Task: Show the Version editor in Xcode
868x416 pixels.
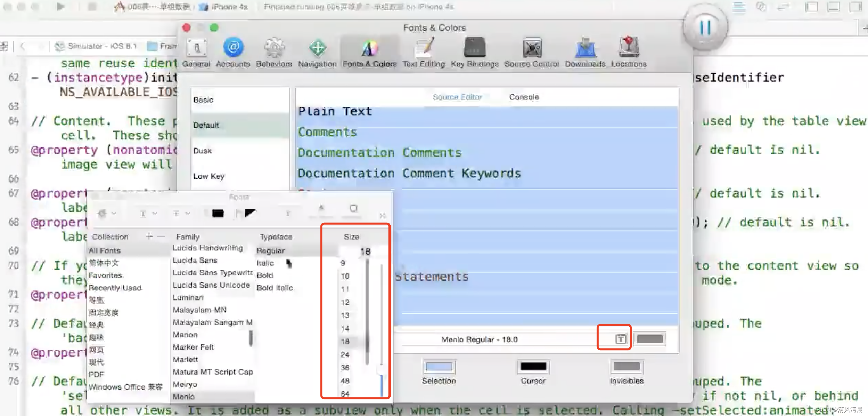Action: point(784,7)
